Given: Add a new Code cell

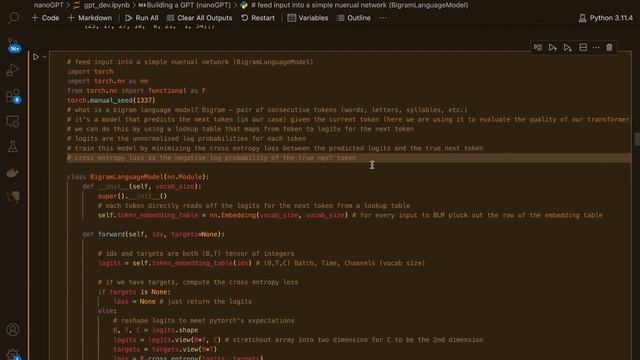Looking at the screenshot, I should point(45,18).
